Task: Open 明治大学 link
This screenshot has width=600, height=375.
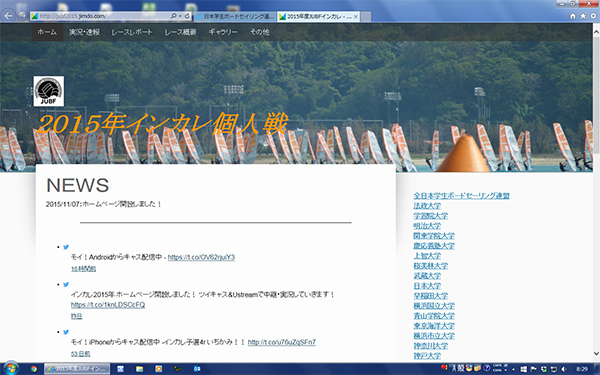Action: pyautogui.click(x=427, y=225)
